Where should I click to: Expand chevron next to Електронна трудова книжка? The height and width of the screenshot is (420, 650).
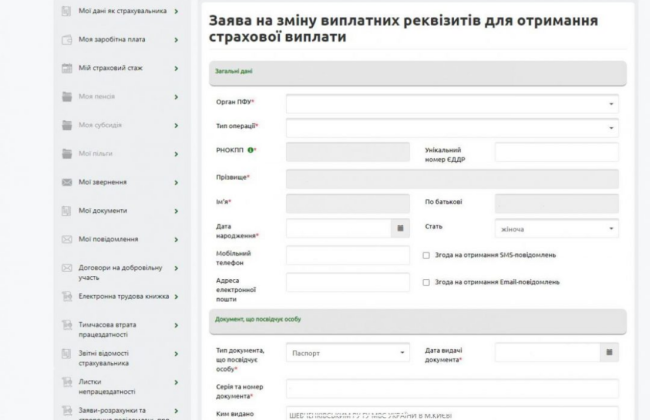(176, 297)
